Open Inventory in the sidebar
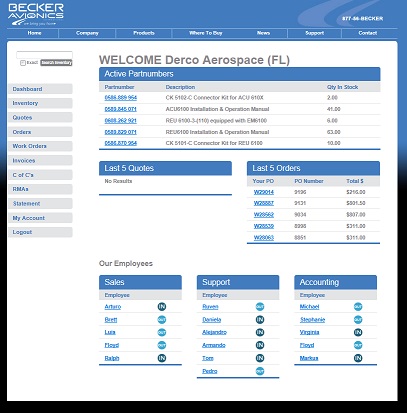407x413 pixels. tap(40, 103)
